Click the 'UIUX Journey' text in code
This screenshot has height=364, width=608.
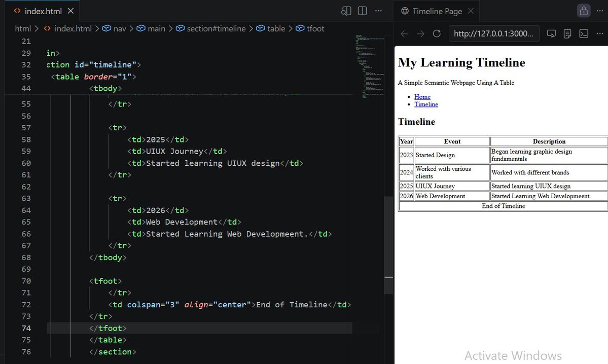point(174,151)
